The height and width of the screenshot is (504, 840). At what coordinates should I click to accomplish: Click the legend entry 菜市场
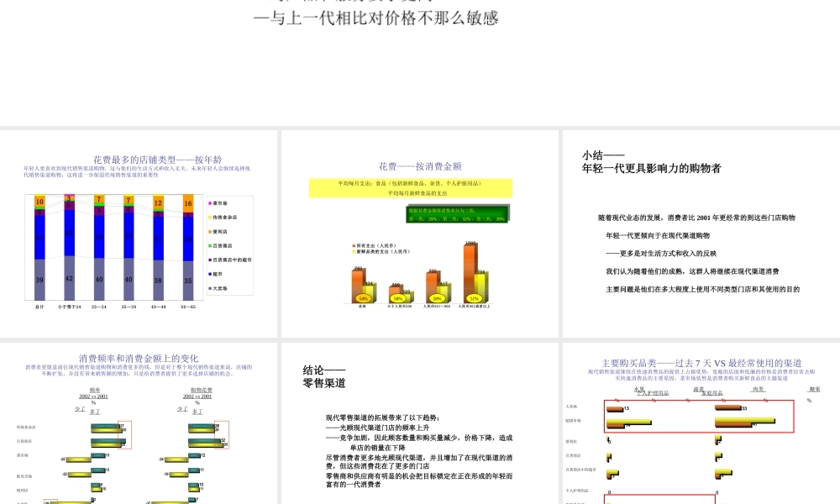tap(218, 203)
